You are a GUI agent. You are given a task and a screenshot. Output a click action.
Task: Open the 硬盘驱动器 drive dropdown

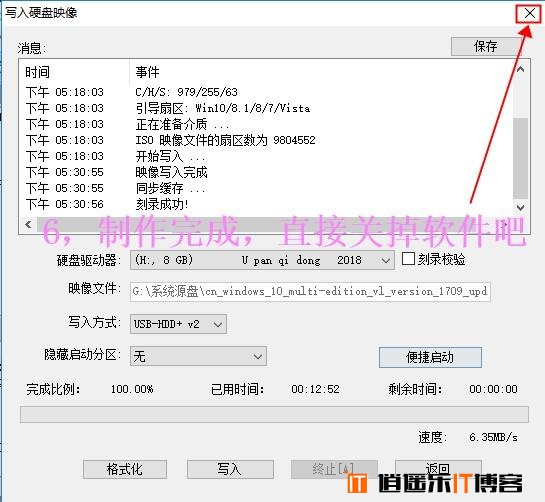coord(262,260)
